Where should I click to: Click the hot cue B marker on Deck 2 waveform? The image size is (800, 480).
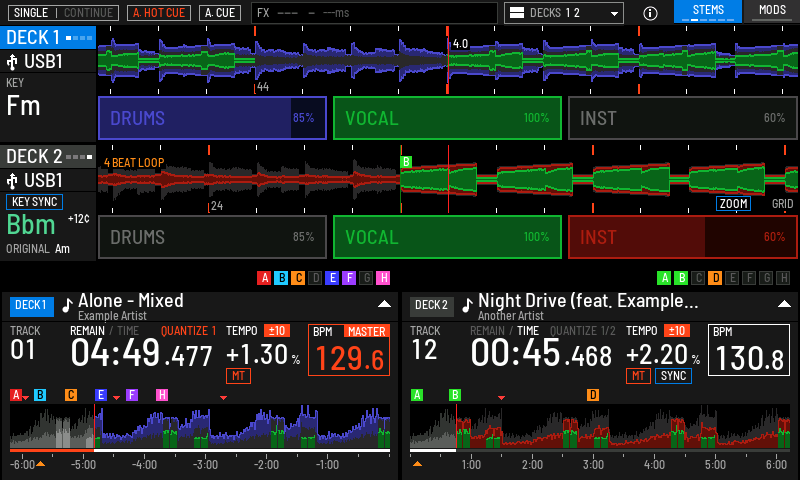point(406,162)
